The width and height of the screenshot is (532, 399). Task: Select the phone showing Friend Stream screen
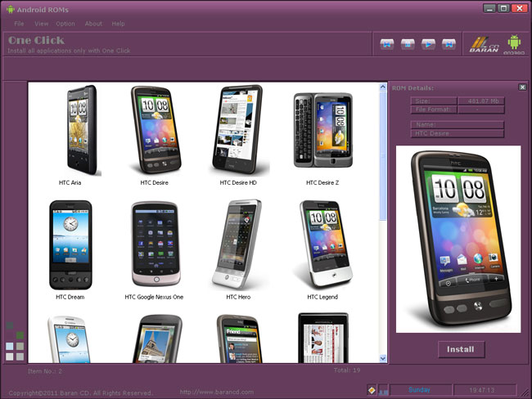240,339
